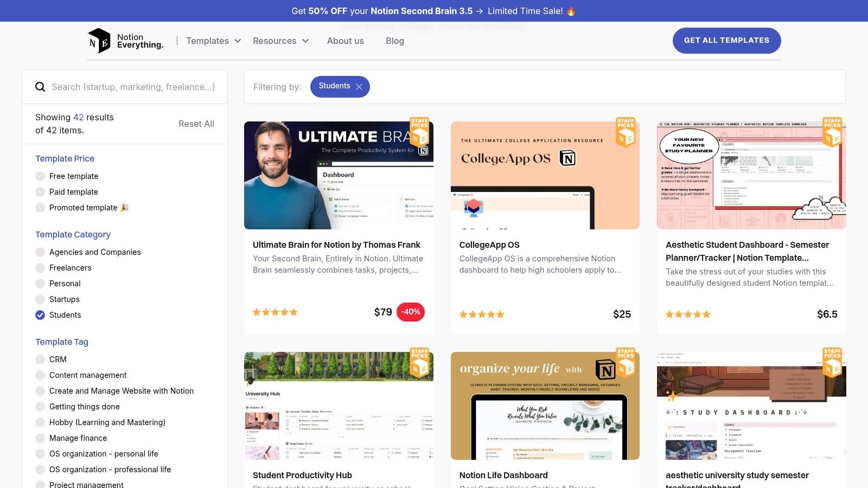Open the About us page

click(346, 41)
